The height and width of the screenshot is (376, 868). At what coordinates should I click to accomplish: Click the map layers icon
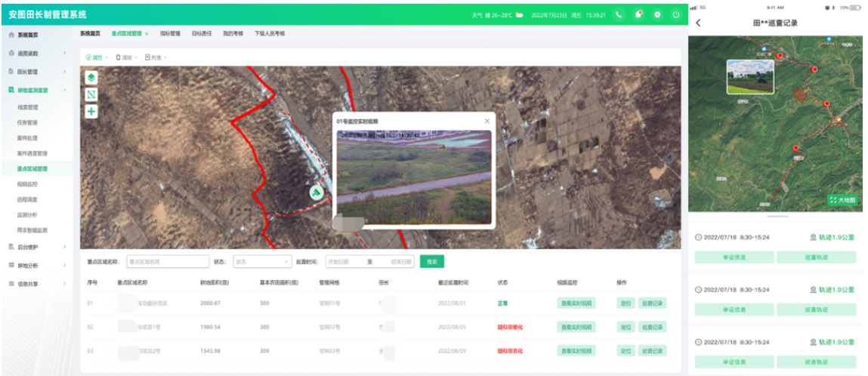click(91, 78)
